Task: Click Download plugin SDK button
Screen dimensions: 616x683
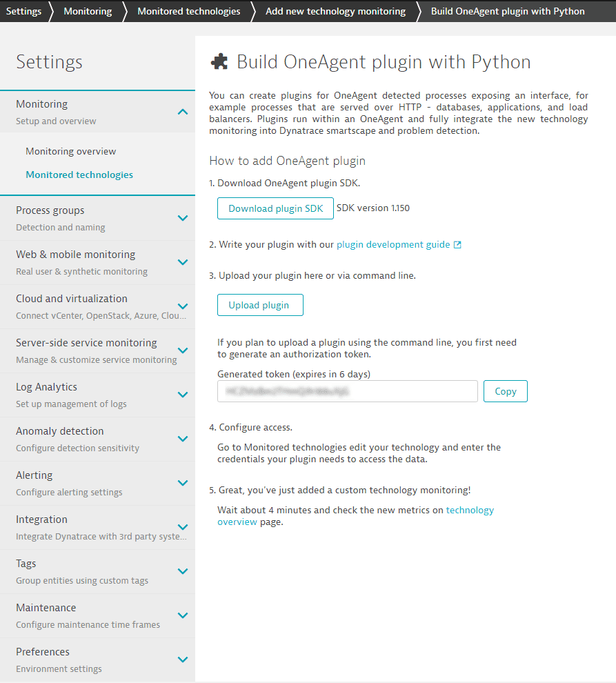Action: pyautogui.click(x=275, y=208)
